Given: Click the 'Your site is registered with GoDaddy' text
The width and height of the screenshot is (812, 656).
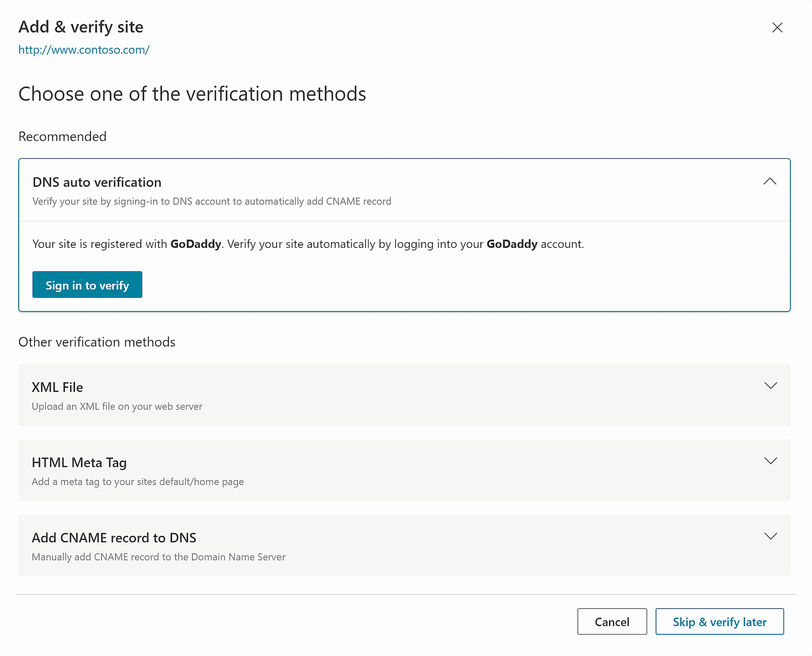Looking at the screenshot, I should tap(308, 244).
